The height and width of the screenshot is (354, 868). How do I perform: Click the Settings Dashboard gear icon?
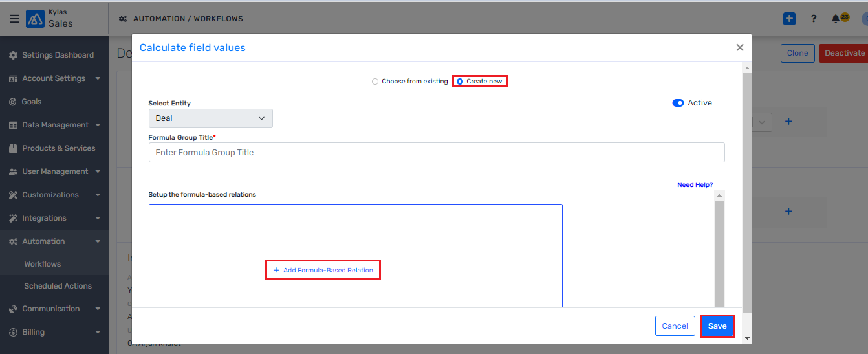click(13, 55)
